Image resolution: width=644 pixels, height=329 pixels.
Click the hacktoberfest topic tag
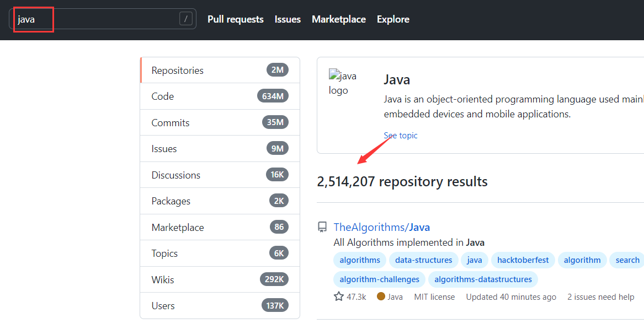pos(523,260)
